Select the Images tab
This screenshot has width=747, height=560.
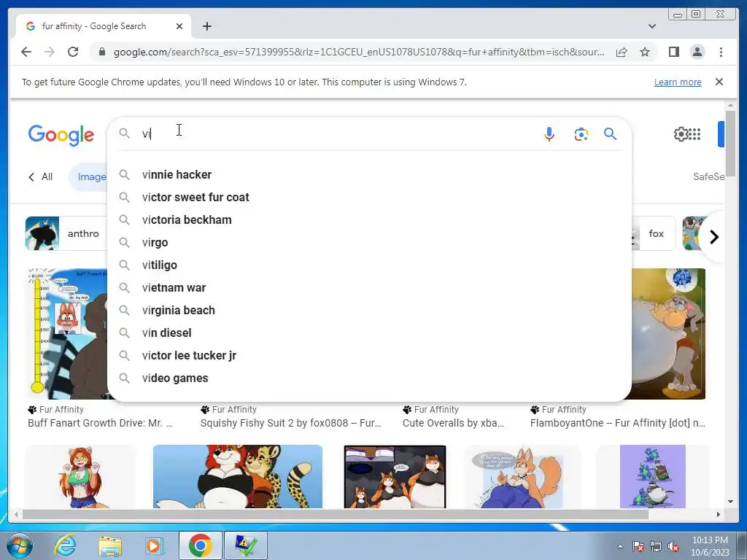pos(89,177)
